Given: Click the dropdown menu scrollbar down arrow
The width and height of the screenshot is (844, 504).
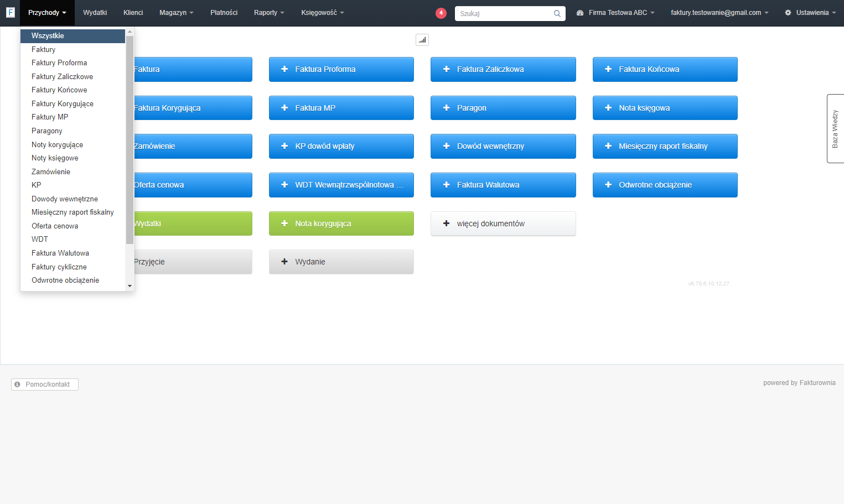Looking at the screenshot, I should (130, 286).
